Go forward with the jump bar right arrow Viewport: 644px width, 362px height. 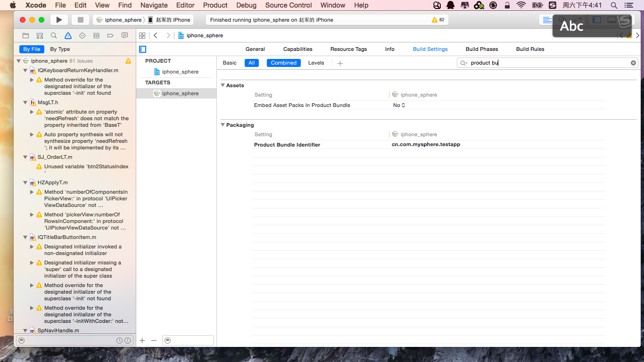[168, 35]
